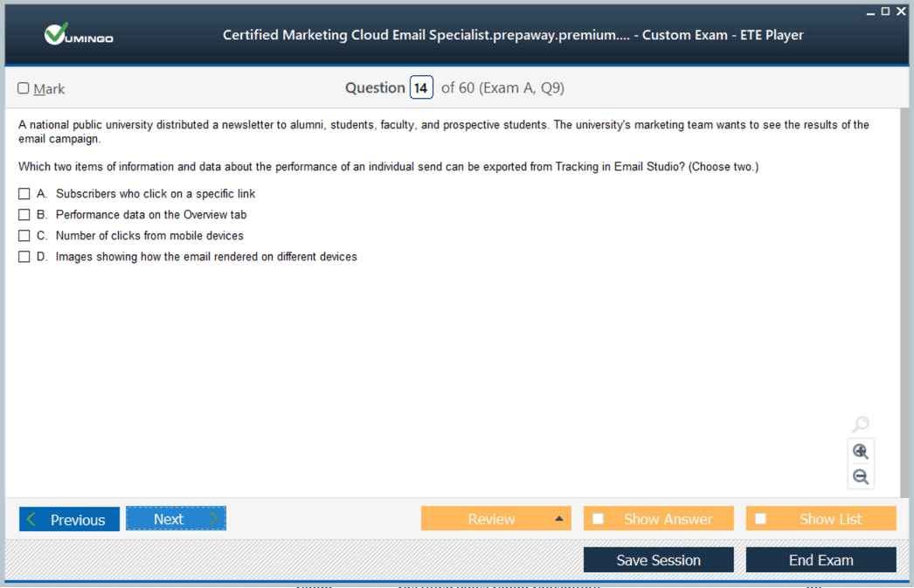Maximize the ETE Player window
Screen dimensions: 914x588
(885, 11)
